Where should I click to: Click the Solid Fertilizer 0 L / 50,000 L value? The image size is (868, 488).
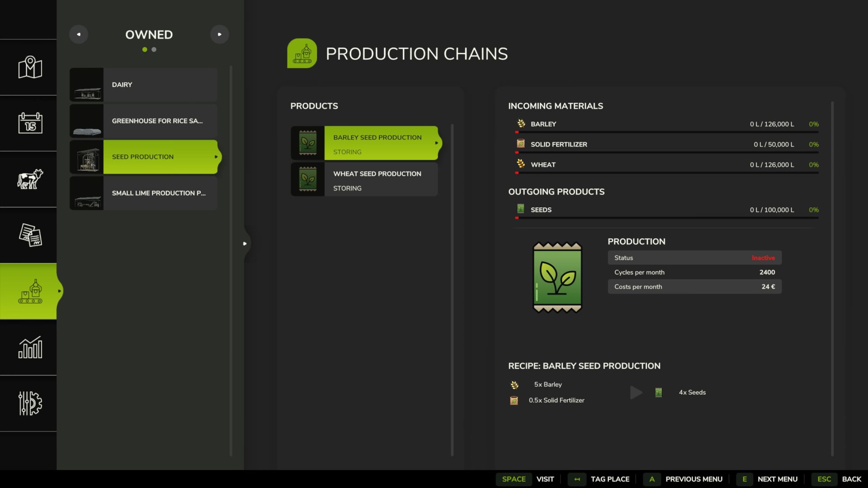(774, 144)
